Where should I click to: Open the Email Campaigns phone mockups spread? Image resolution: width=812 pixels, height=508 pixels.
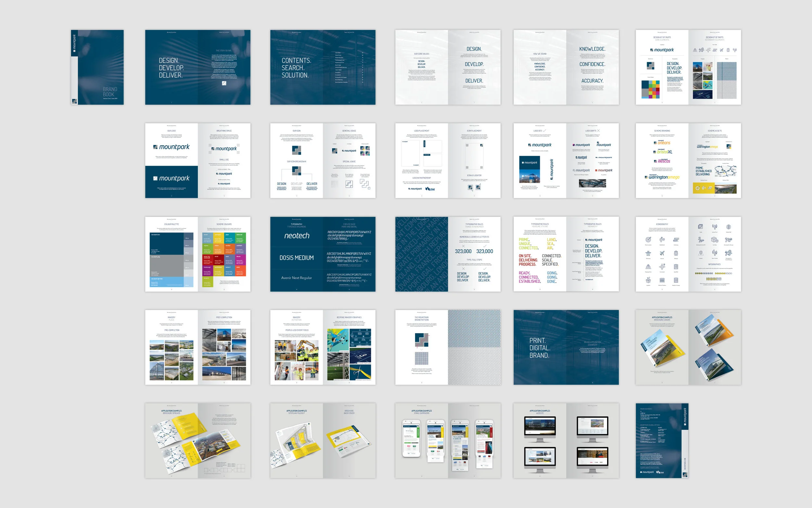point(448,441)
